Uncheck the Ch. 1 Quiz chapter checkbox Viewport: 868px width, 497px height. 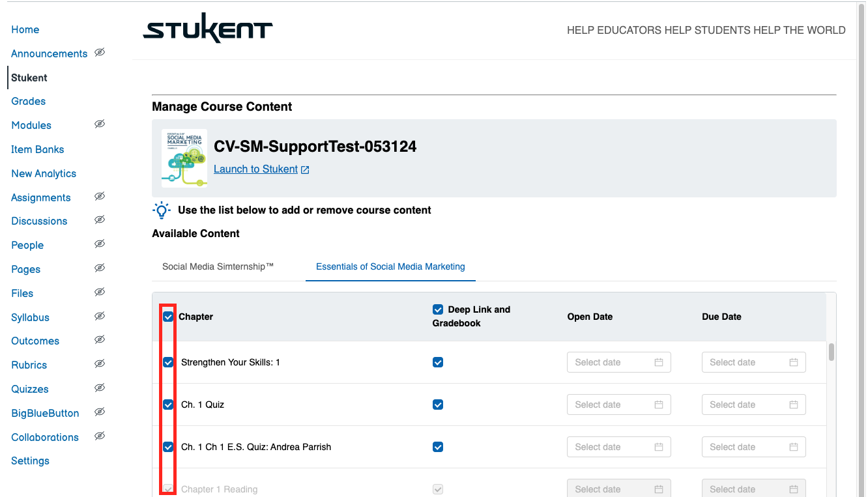coord(168,405)
